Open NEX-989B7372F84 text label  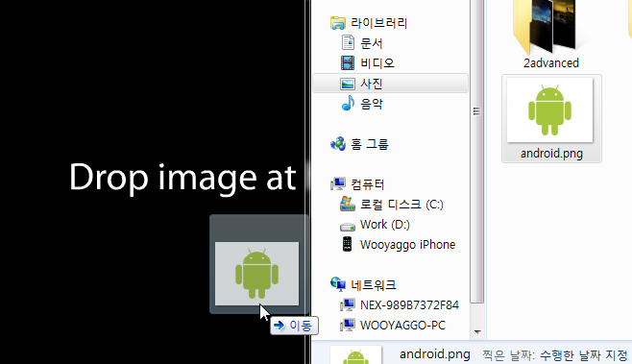(x=409, y=305)
